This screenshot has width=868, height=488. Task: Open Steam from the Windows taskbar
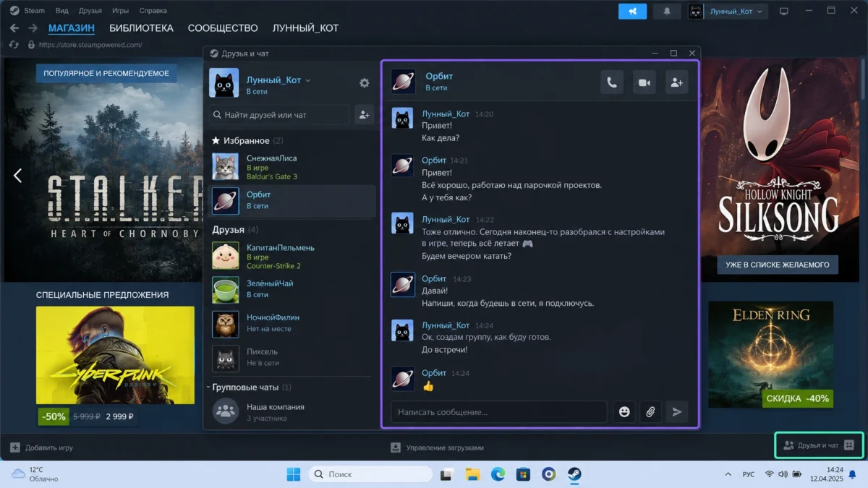[x=574, y=474]
